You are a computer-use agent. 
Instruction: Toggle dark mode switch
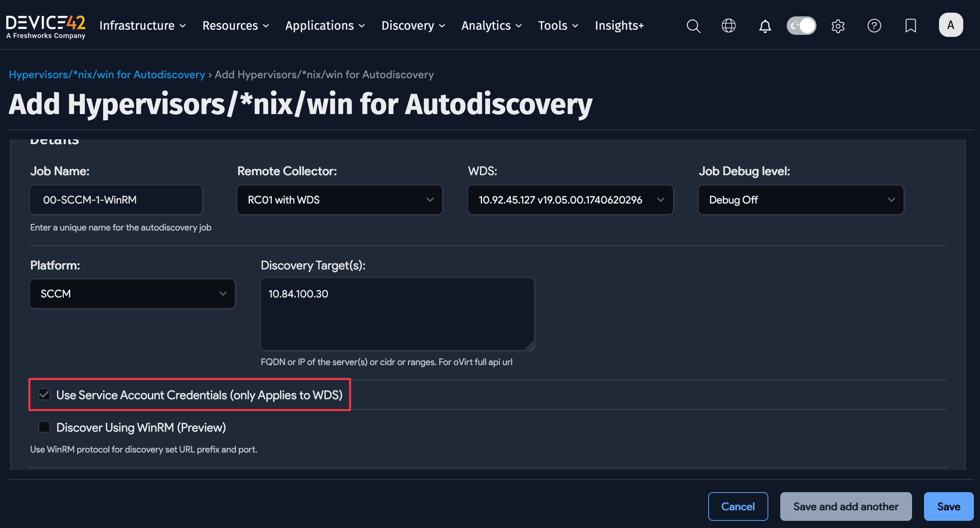[801, 26]
